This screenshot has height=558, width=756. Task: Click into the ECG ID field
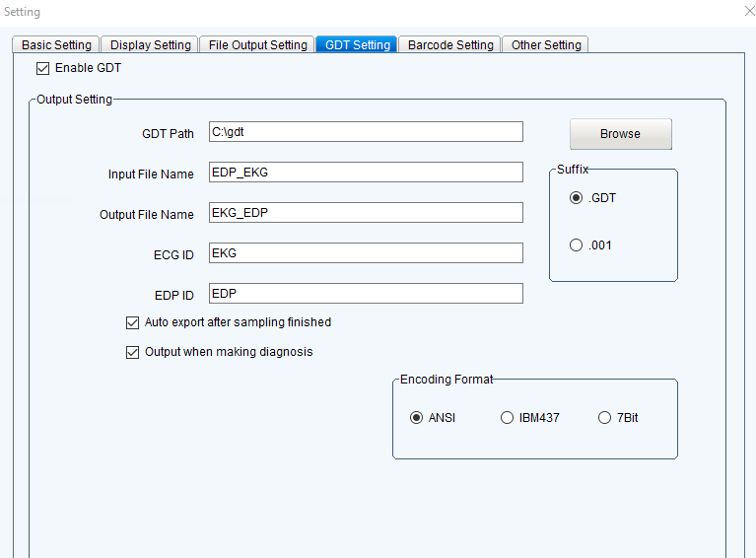366,253
